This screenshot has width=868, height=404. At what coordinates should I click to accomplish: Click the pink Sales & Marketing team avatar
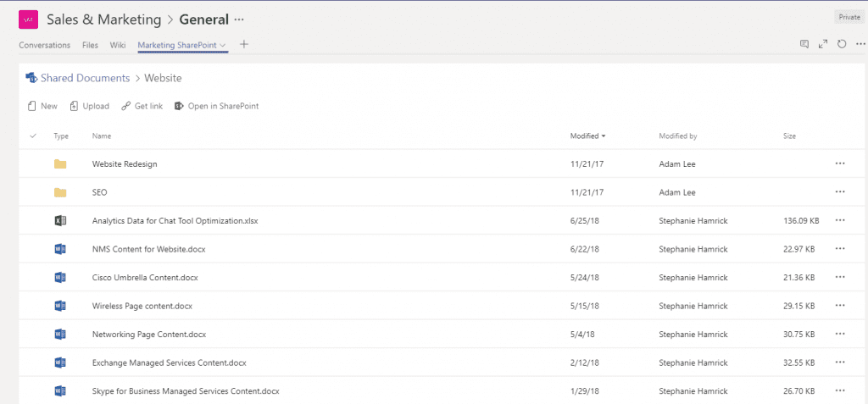click(x=28, y=20)
